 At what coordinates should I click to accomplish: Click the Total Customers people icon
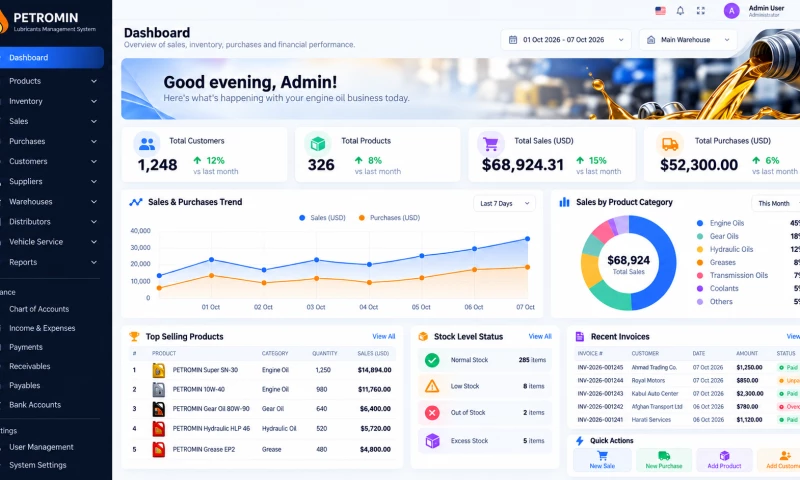(147, 144)
